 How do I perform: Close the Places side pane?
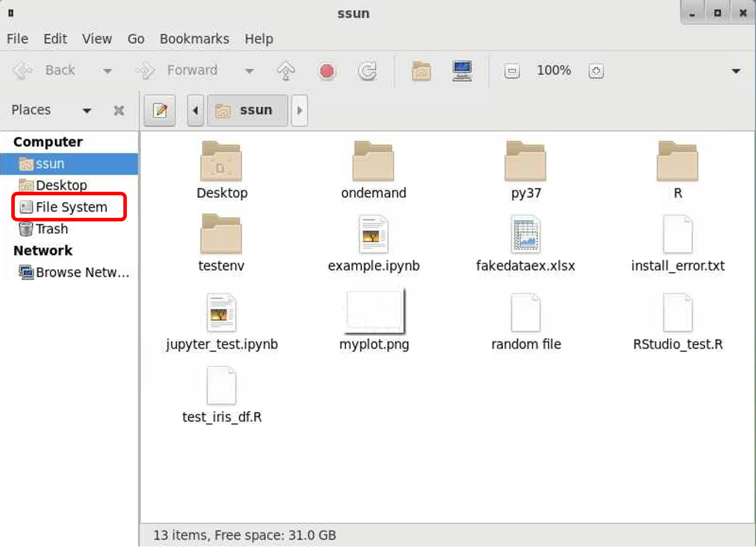coord(119,111)
